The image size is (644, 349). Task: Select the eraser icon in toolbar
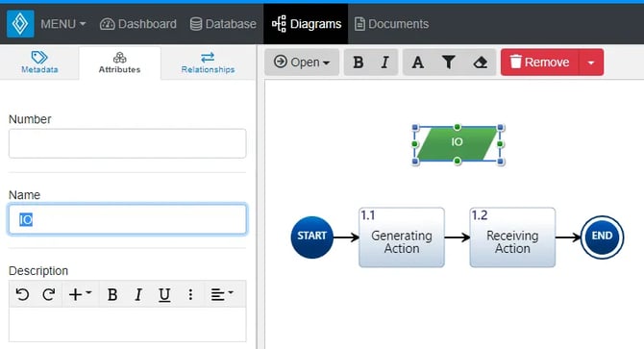coord(481,62)
